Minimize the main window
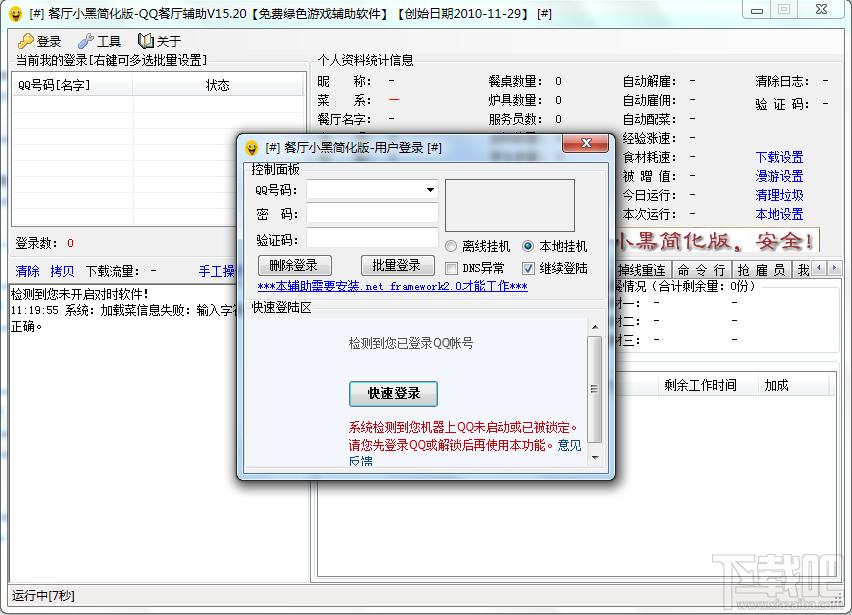The width and height of the screenshot is (852, 615). (x=757, y=10)
